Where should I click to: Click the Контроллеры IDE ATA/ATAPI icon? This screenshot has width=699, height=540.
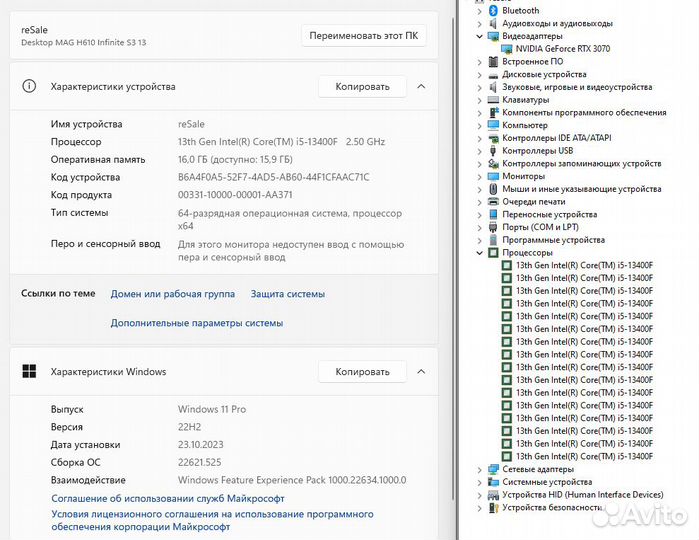click(493, 138)
